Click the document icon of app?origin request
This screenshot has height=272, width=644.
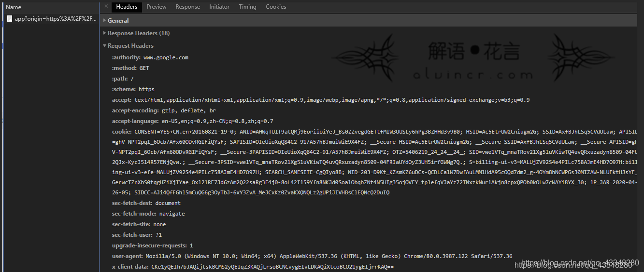click(10, 19)
